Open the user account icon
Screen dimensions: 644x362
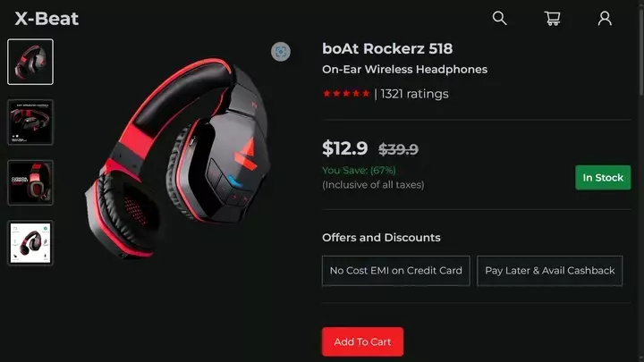point(605,18)
